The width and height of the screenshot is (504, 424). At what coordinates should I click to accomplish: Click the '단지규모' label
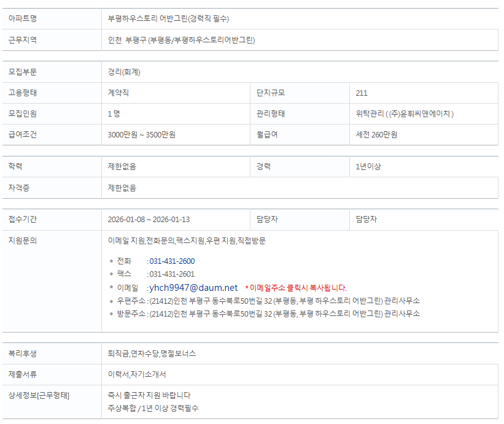point(271,93)
